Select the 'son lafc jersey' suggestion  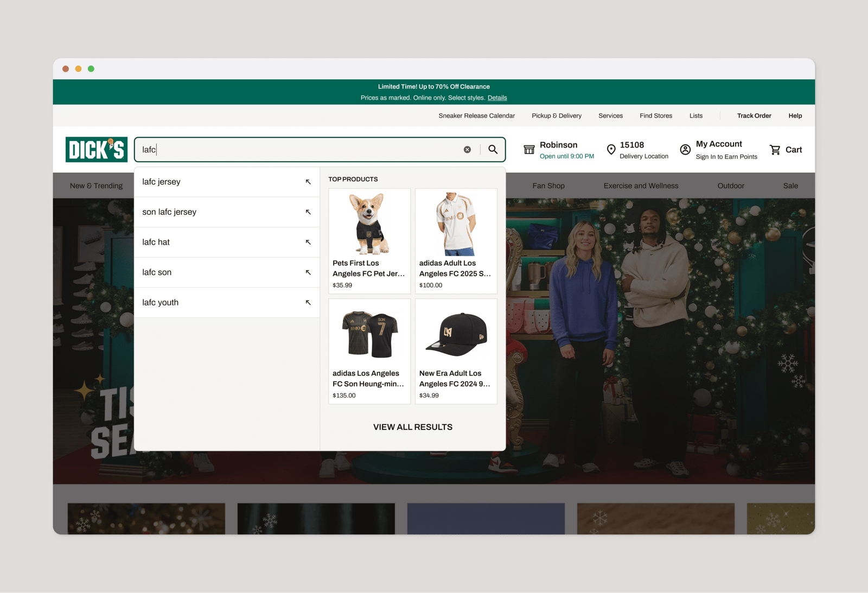click(169, 212)
